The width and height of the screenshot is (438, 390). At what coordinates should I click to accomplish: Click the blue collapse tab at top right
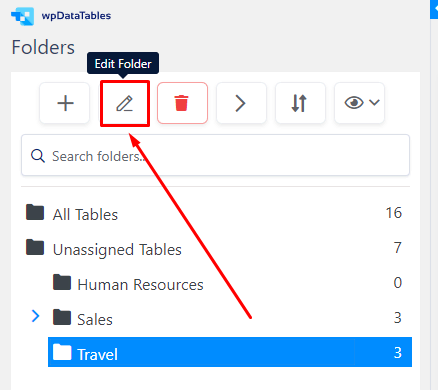(x=434, y=9)
